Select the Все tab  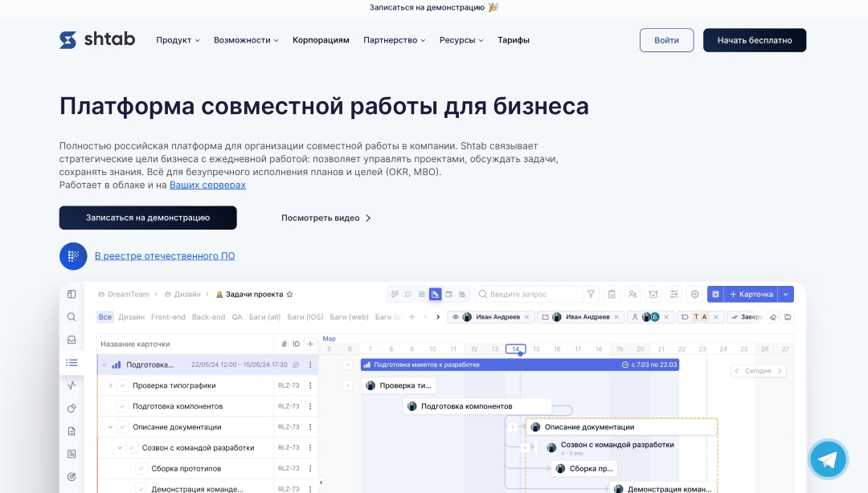click(105, 317)
